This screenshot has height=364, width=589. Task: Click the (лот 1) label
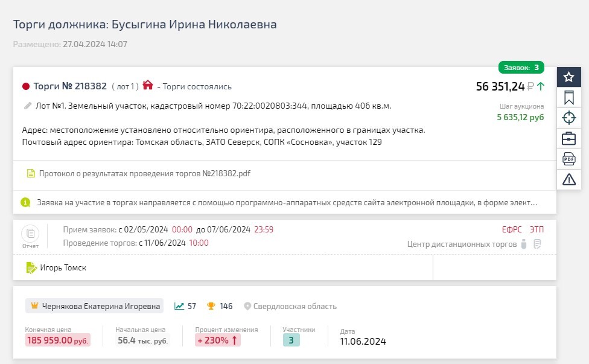pyautogui.click(x=125, y=87)
